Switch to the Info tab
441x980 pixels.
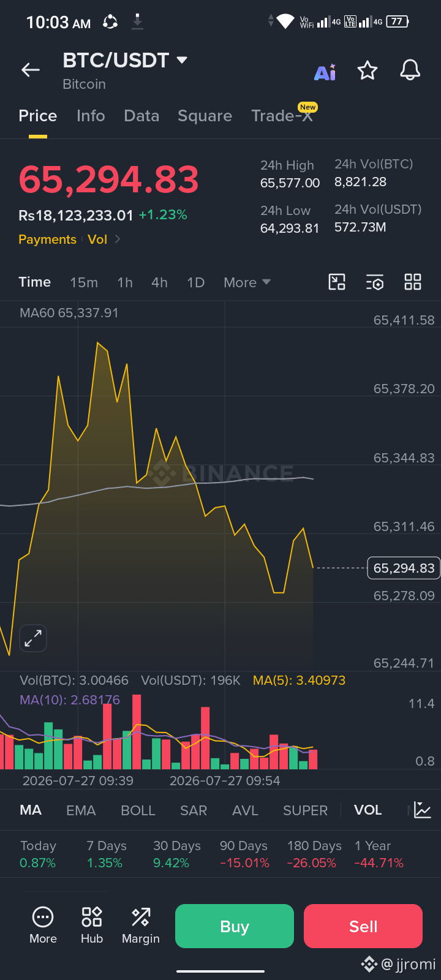tap(91, 116)
